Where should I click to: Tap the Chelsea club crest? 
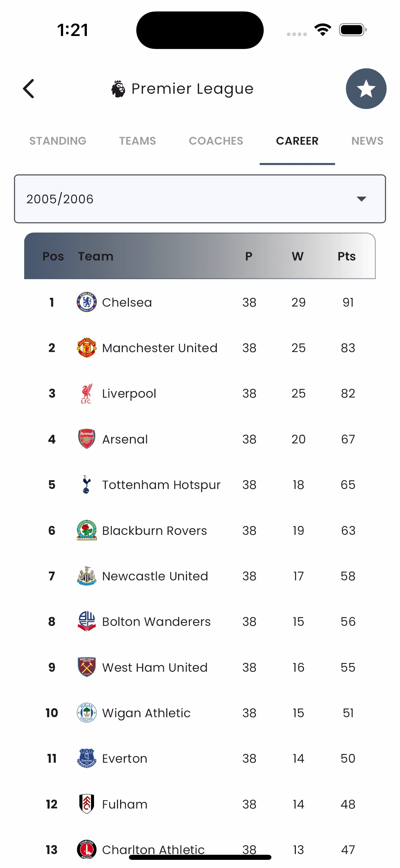(87, 302)
